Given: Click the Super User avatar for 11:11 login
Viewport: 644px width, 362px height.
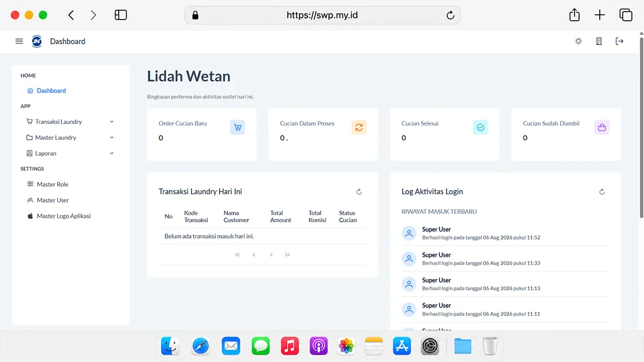Looking at the screenshot, I should point(408,310).
